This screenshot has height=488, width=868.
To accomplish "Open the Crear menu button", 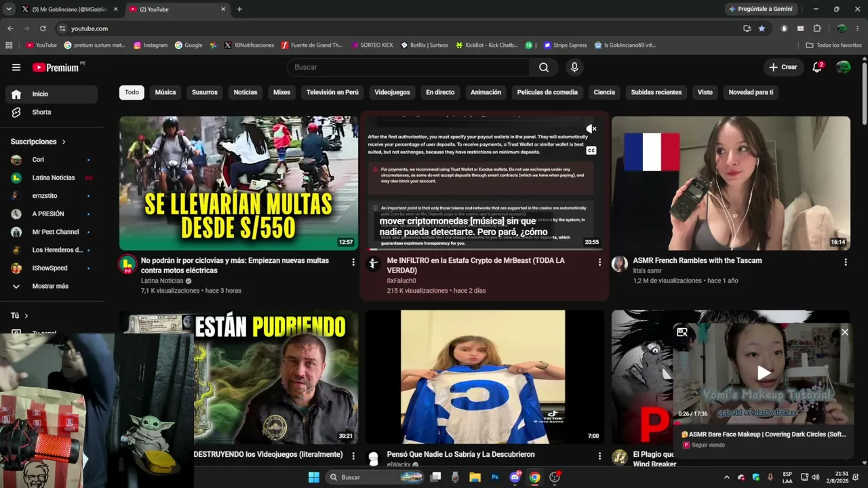I will [x=783, y=67].
